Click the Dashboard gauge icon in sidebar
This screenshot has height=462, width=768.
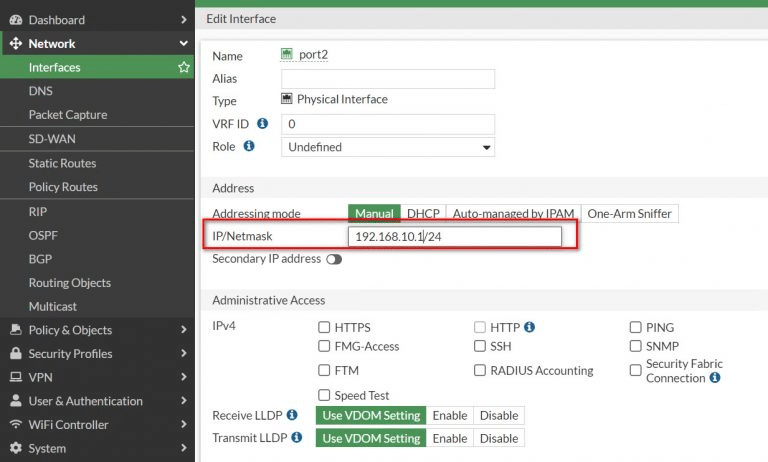click(16, 20)
